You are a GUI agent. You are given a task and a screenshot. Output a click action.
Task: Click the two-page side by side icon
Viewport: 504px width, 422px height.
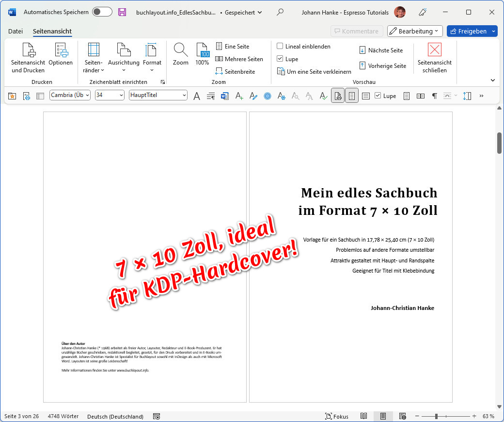[421, 96]
